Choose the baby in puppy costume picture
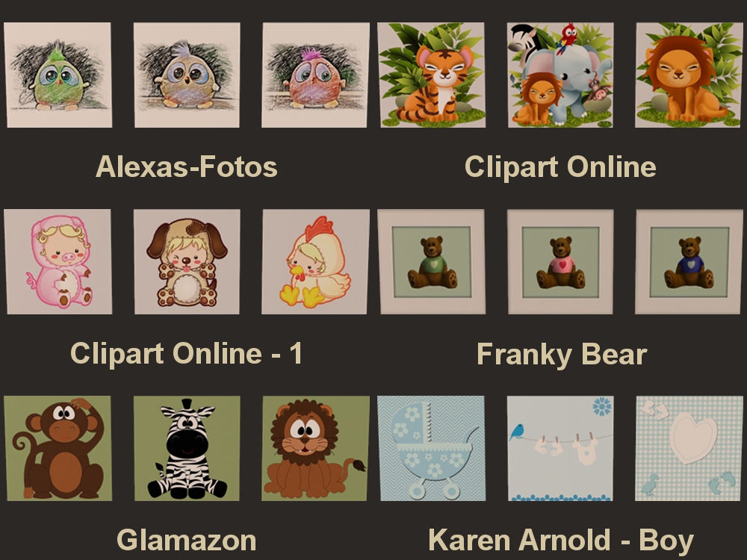Image resolution: width=747 pixels, height=560 pixels. coord(187,261)
